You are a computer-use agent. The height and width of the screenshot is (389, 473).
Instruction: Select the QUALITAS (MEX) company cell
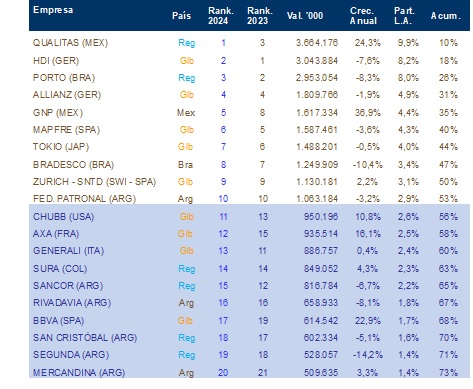(70, 43)
